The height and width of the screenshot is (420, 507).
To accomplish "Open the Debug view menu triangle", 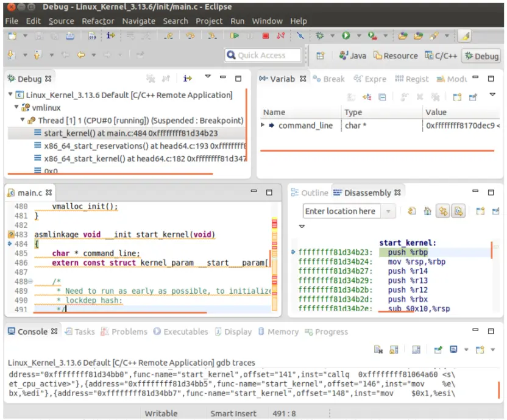I will [x=208, y=77].
